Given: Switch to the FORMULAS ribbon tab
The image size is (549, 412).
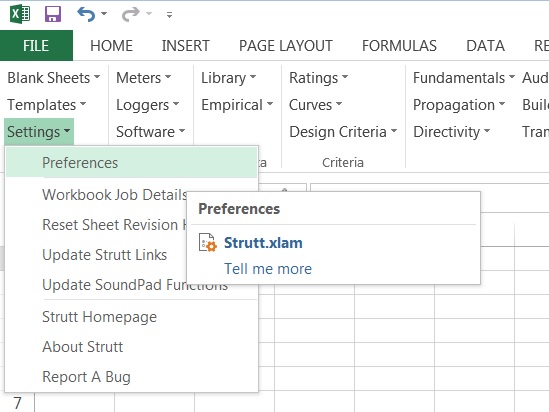Looking at the screenshot, I should [399, 46].
